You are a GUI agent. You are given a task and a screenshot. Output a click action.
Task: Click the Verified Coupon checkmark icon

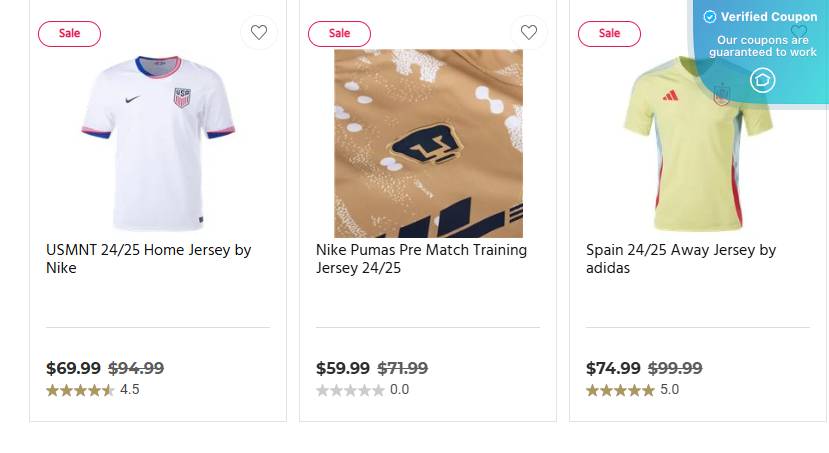point(710,17)
